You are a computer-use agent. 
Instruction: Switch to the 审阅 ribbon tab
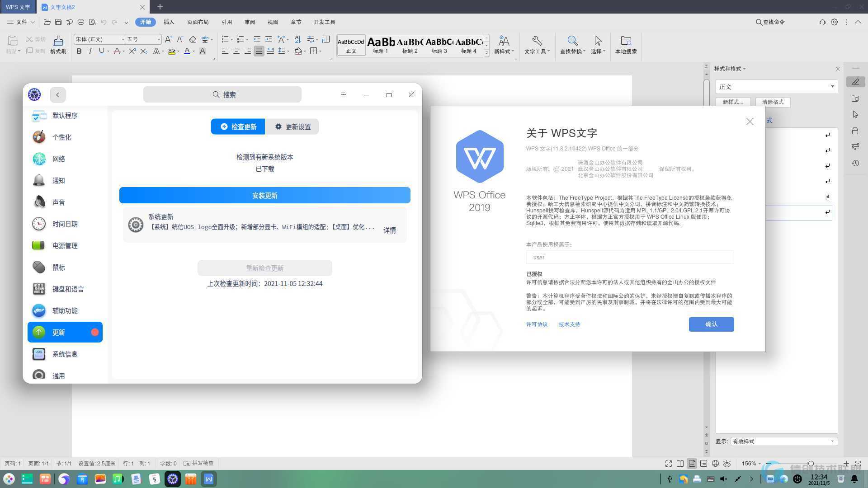[250, 22]
